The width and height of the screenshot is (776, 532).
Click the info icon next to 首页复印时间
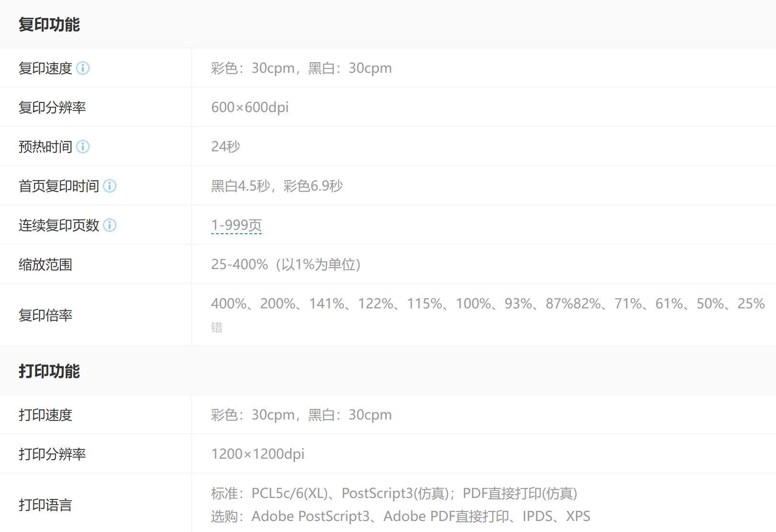[x=110, y=186]
